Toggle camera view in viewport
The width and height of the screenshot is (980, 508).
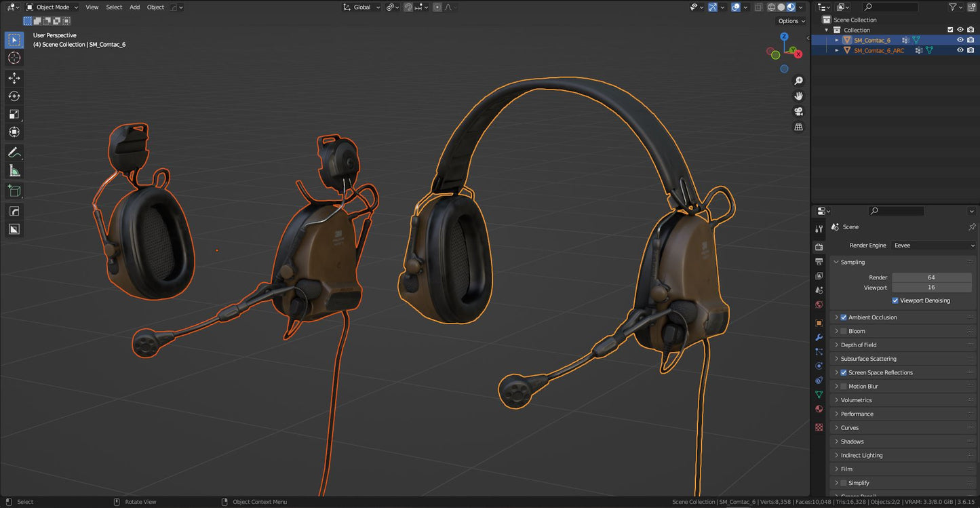tap(799, 112)
